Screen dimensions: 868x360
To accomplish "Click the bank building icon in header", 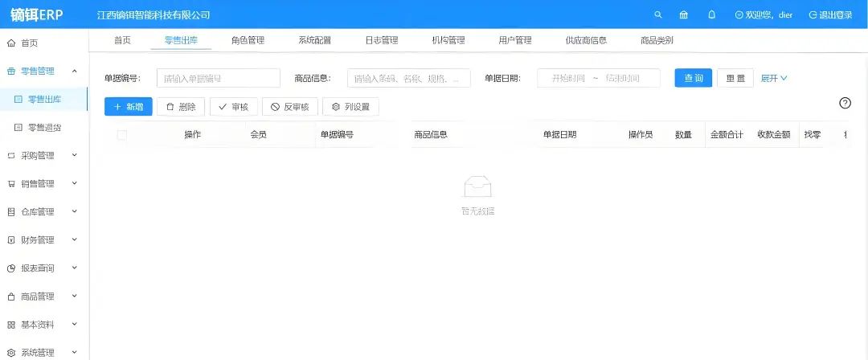I will pyautogui.click(x=684, y=15).
